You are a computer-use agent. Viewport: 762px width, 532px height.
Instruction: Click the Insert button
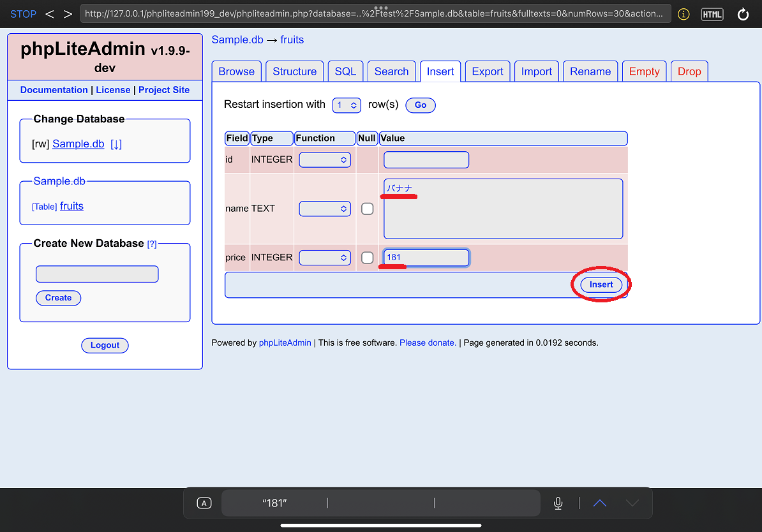pos(601,284)
